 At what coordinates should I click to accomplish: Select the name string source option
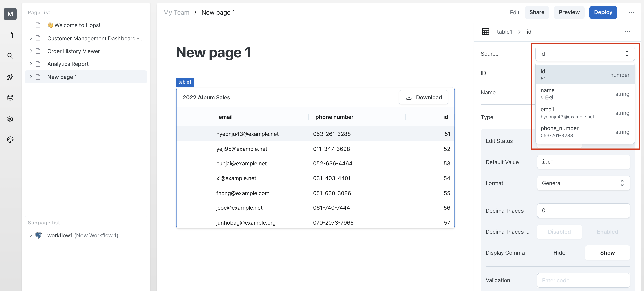(x=585, y=94)
